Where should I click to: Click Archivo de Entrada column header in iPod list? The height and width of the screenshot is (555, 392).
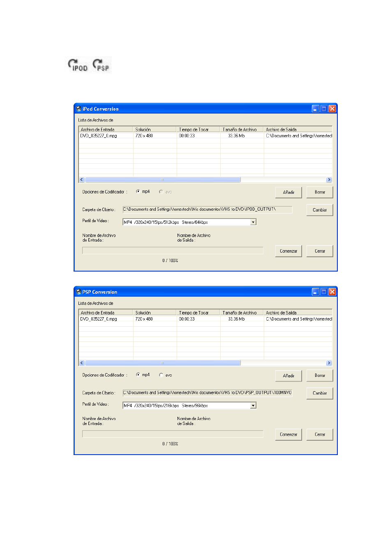(106, 129)
